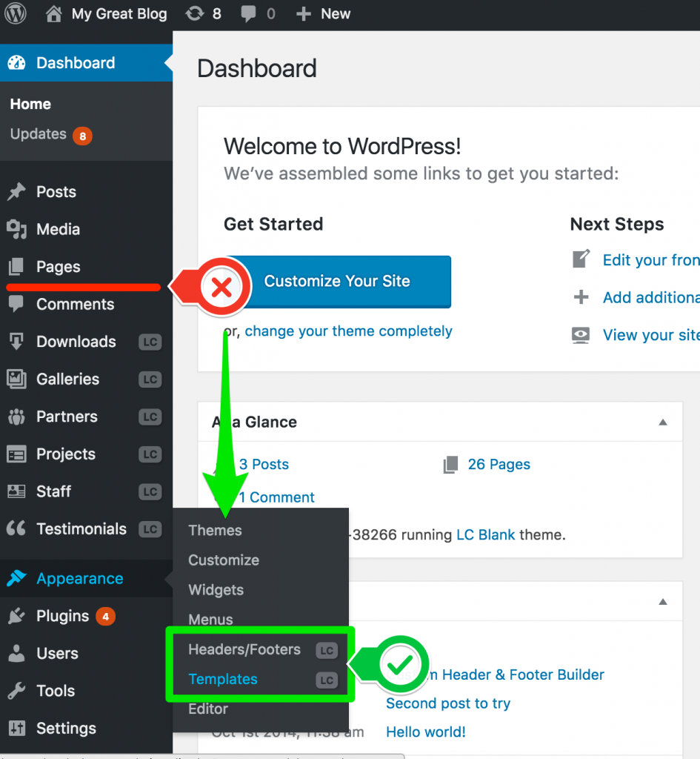Open the Second post to try link
This screenshot has height=759, width=700.
[x=448, y=703]
